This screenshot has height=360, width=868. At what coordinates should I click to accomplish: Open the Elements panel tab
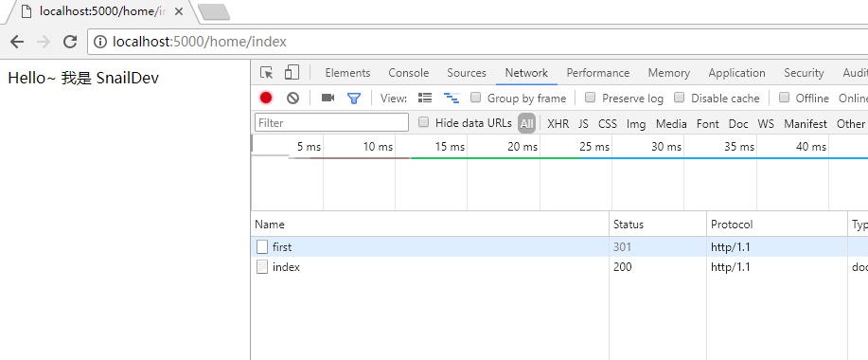[347, 73]
